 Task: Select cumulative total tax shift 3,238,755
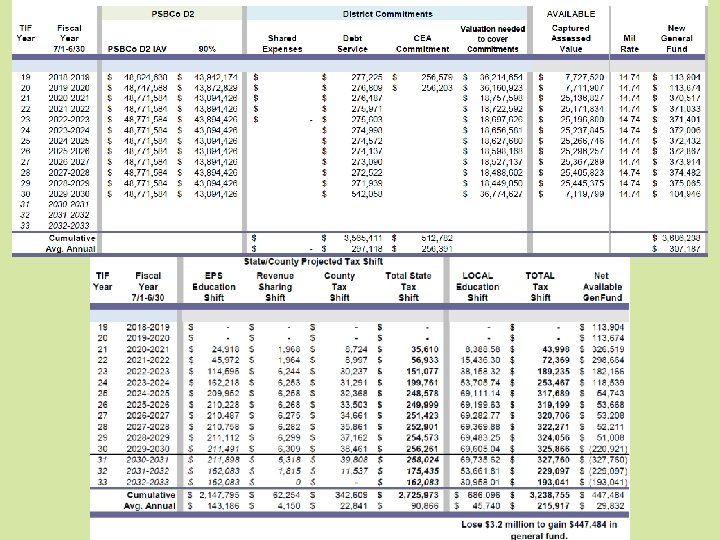coord(550,495)
